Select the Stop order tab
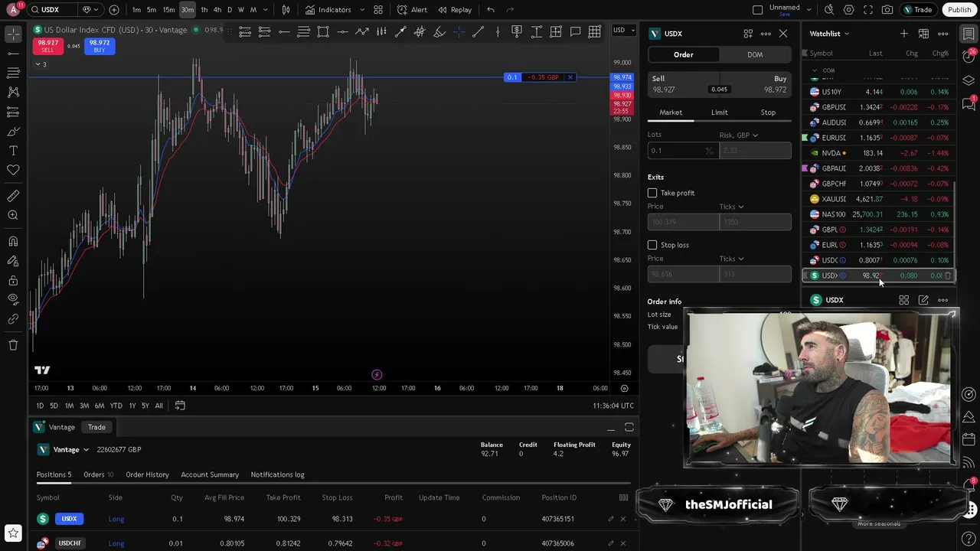 click(768, 112)
